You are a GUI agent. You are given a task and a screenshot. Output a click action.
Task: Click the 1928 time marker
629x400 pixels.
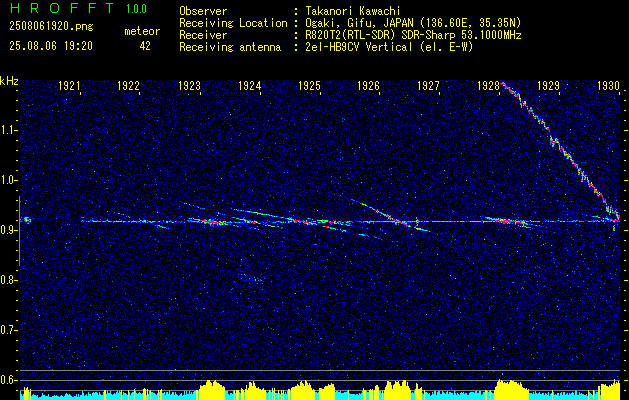[489, 85]
